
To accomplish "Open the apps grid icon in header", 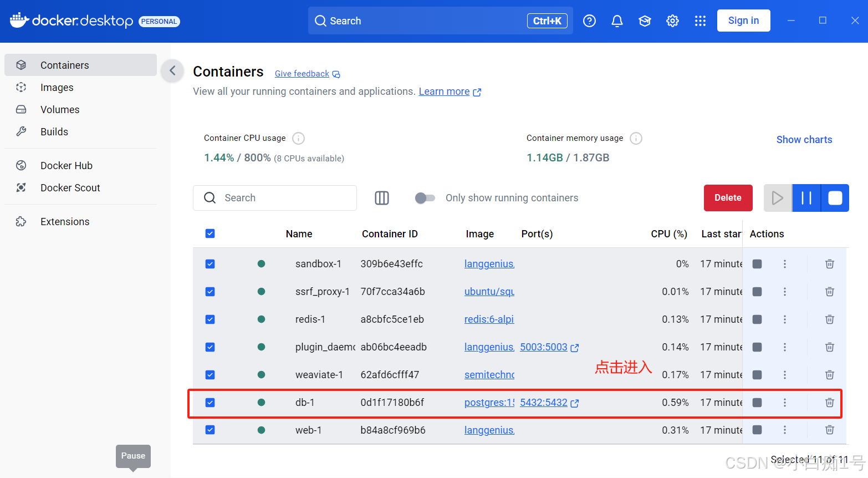I will [x=700, y=21].
